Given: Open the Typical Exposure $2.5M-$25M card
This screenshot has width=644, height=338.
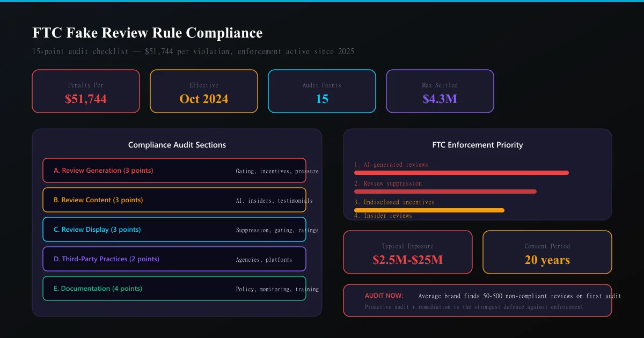Looking at the screenshot, I should pos(408,252).
